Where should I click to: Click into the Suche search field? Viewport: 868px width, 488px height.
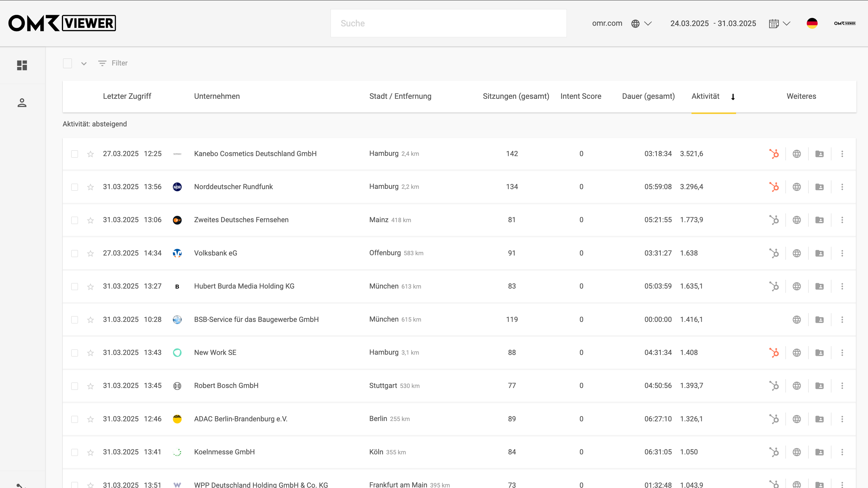[448, 23]
